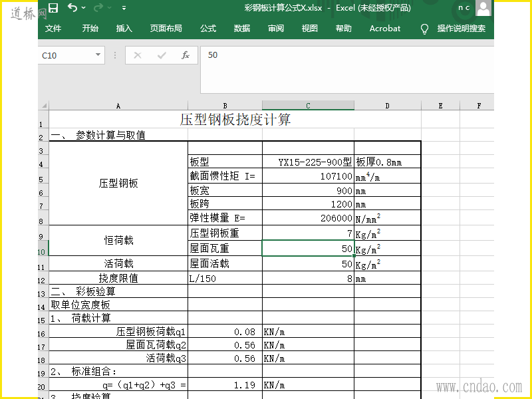This screenshot has width=532, height=399.
Task: Click cell 活荷载q3
Action: tap(118, 358)
